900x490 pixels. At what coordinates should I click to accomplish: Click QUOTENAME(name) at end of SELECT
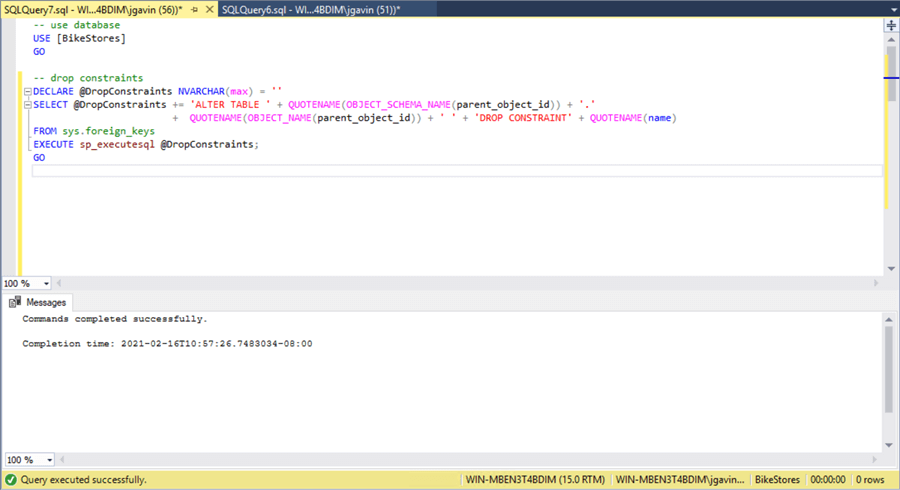pos(633,118)
